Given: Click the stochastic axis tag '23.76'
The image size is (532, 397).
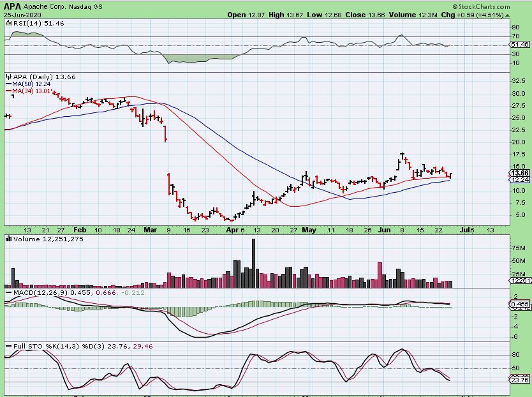Looking at the screenshot, I should click(x=519, y=380).
